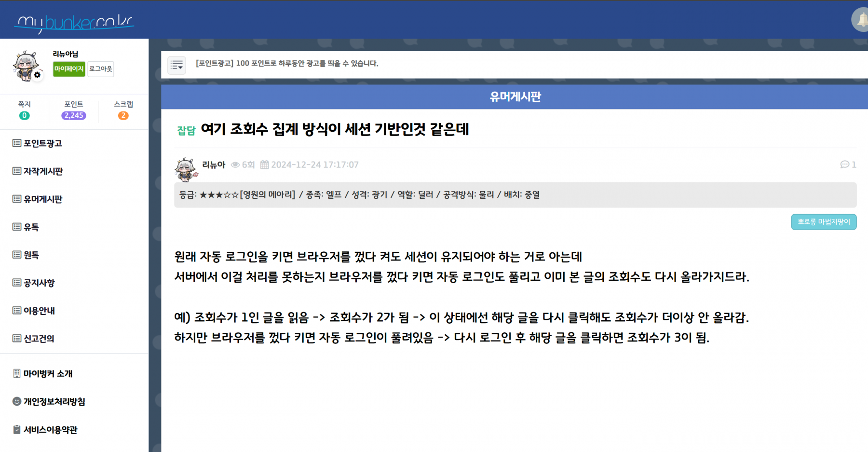Select 공지사항 from the sidebar
The height and width of the screenshot is (452, 868).
click(39, 283)
